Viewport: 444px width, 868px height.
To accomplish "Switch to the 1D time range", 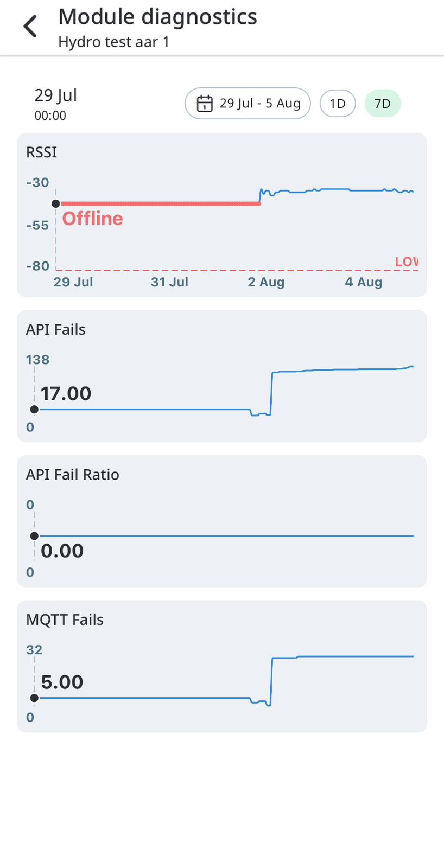I will (x=338, y=103).
